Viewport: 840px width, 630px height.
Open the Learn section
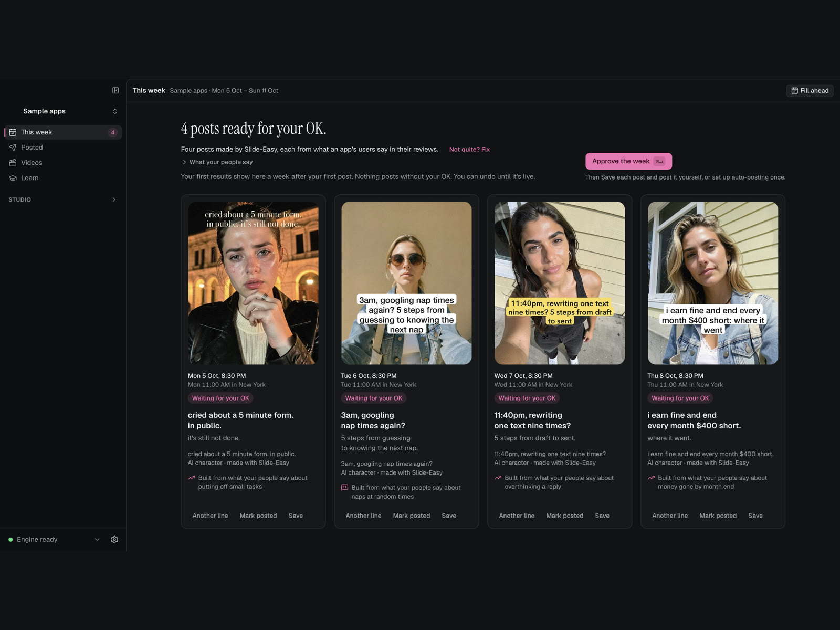(x=63, y=178)
